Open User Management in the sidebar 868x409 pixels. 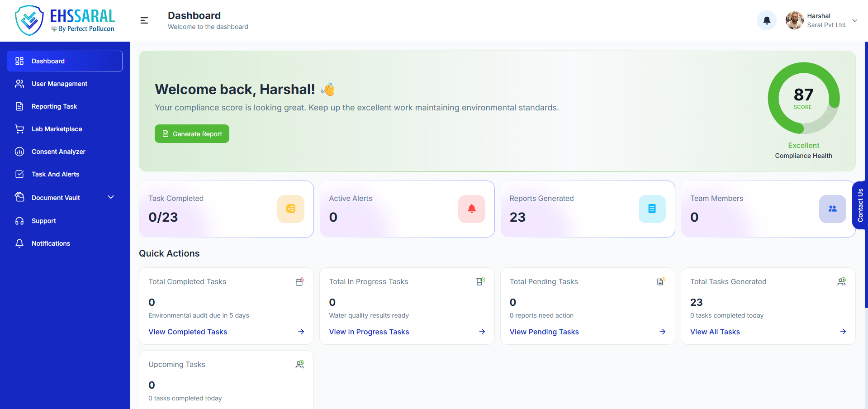click(59, 84)
